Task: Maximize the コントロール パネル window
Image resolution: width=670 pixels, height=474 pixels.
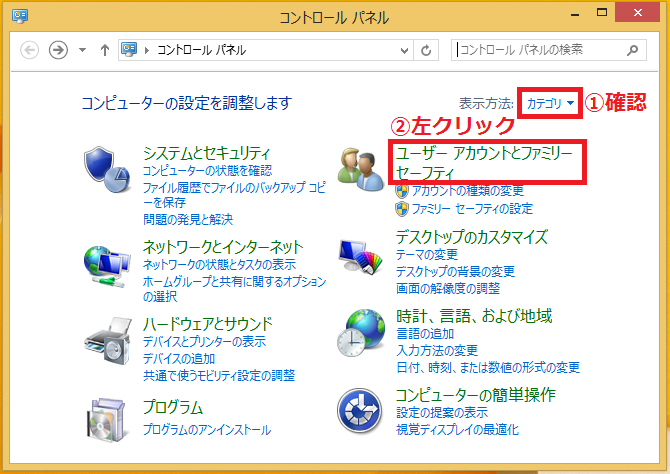Action: (x=602, y=13)
